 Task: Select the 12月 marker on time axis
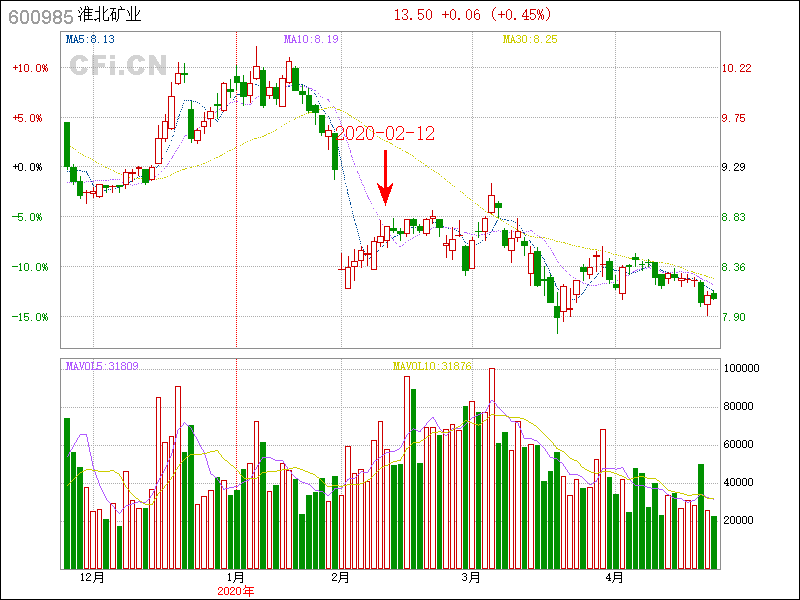pos(91,578)
